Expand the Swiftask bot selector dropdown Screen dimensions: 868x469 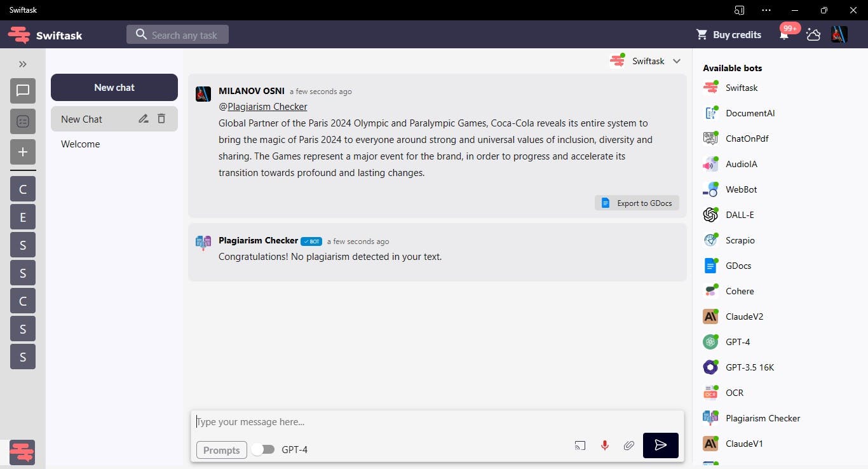(x=677, y=61)
